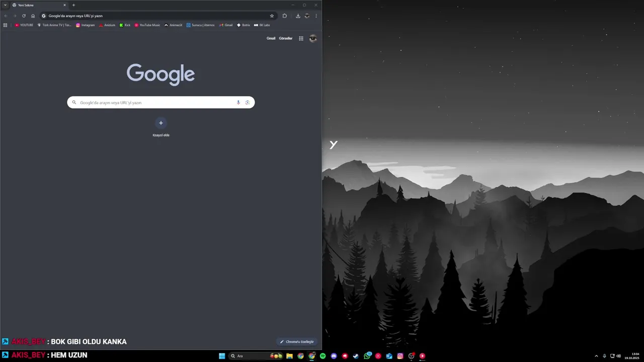644x362 pixels.
Task: Open Chrome downloads icon
Action: (298, 16)
